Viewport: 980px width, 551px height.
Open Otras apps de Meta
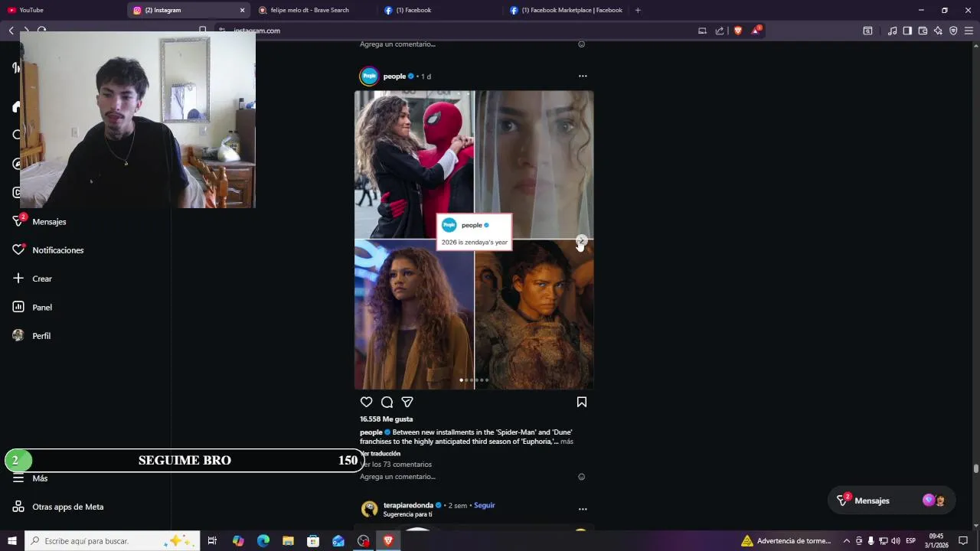(58, 507)
